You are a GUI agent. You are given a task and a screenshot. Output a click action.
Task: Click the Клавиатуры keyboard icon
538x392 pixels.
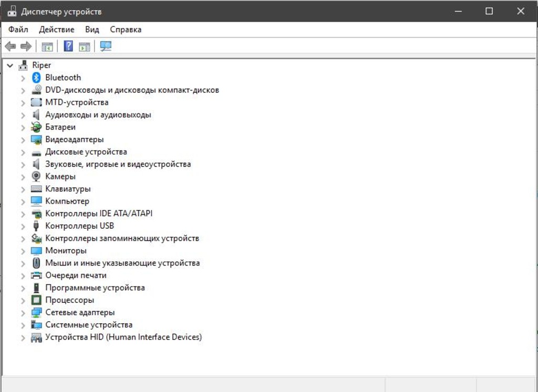tap(36, 189)
